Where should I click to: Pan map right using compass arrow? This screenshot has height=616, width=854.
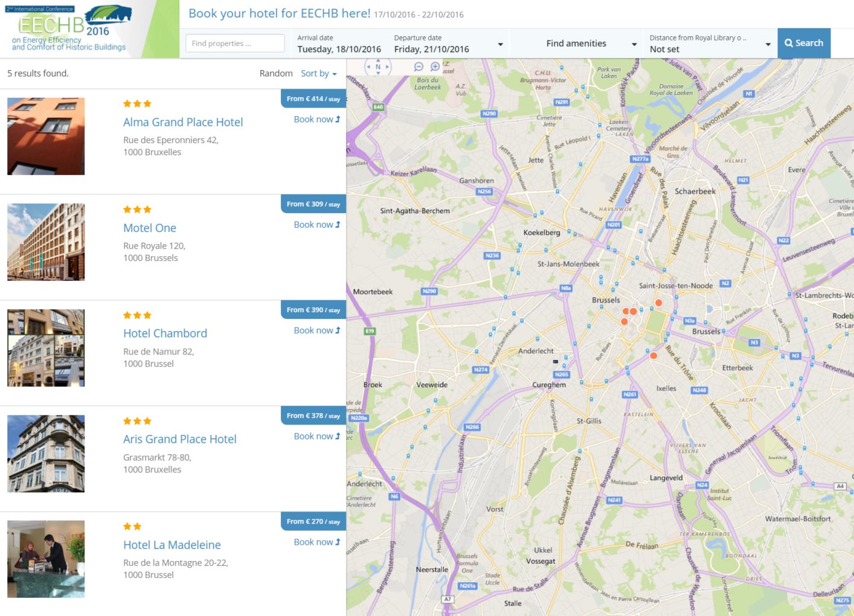387,67
